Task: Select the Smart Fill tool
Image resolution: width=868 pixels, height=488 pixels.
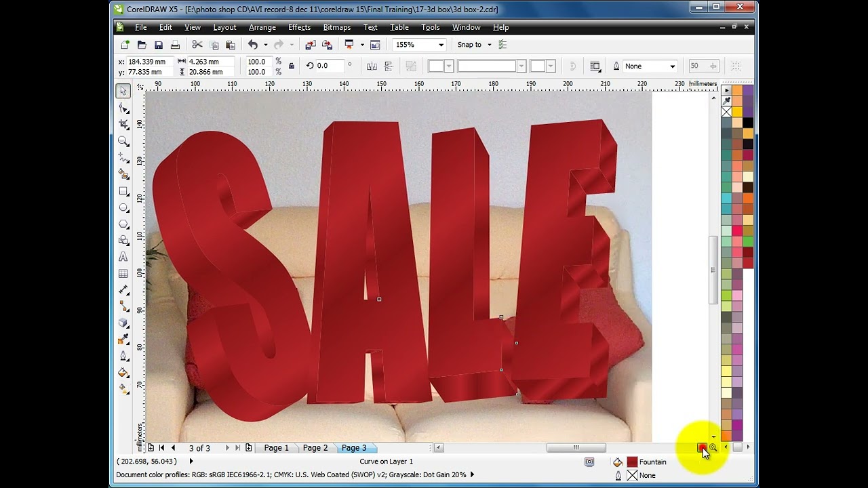Action: [x=123, y=174]
